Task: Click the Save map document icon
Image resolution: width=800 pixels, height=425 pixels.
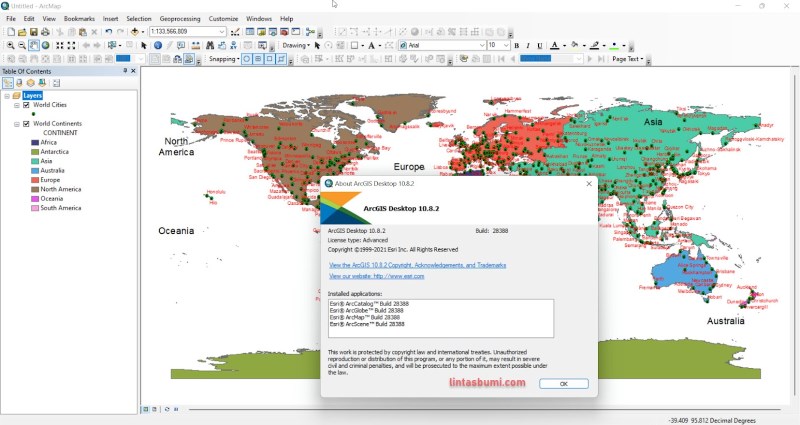Action: [33, 32]
